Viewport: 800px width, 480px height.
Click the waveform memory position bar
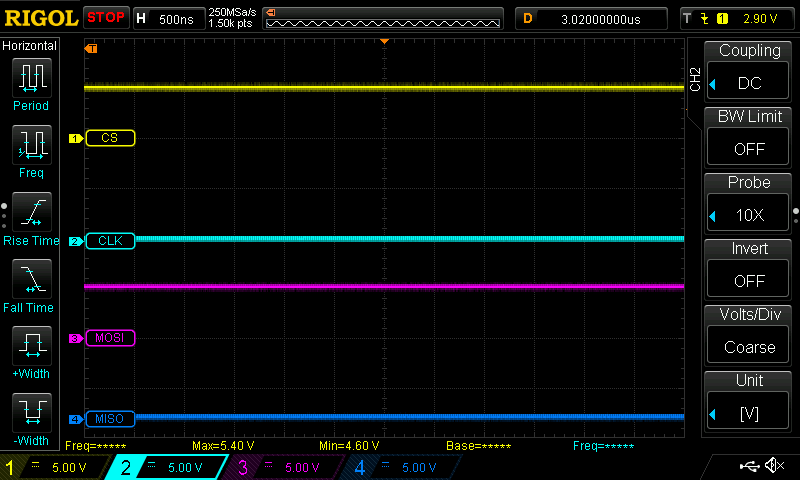(x=383, y=19)
